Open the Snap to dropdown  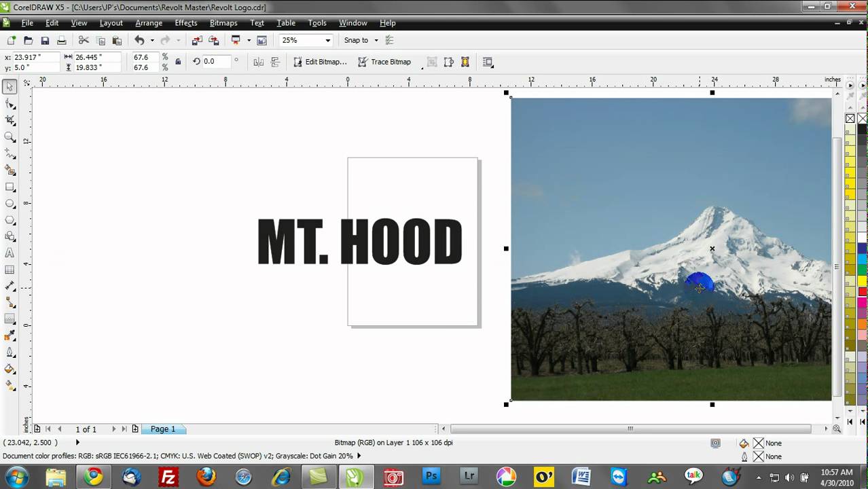[x=376, y=40]
